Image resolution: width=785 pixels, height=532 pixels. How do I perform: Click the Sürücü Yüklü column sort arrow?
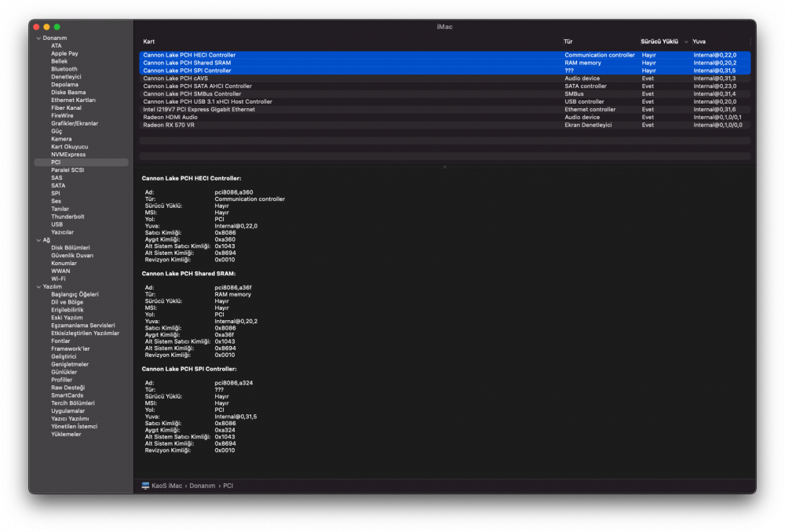(x=686, y=42)
